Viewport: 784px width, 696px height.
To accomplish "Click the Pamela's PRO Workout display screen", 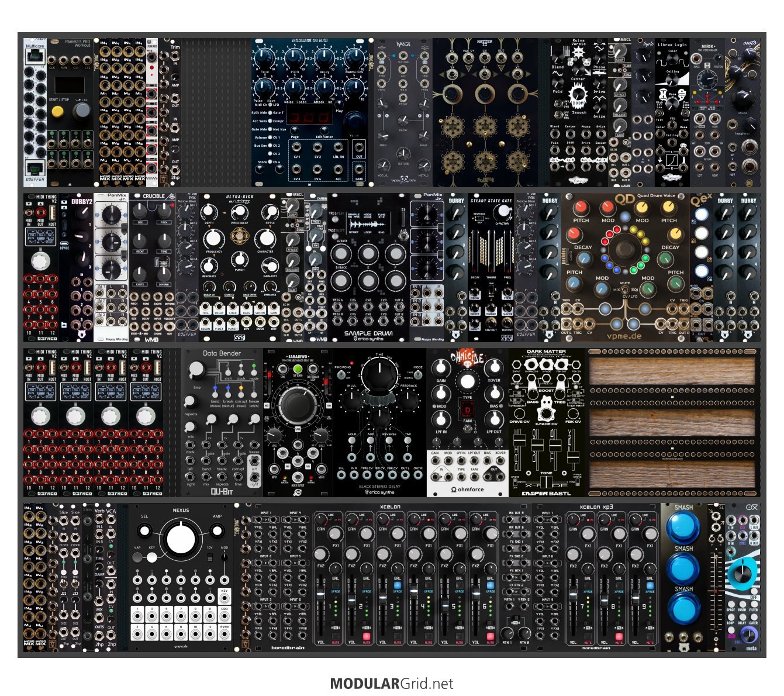I will point(70,85).
